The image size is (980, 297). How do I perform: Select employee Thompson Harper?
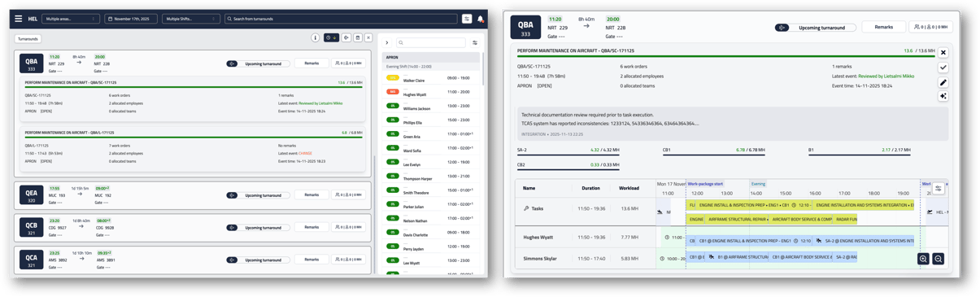[432, 177]
